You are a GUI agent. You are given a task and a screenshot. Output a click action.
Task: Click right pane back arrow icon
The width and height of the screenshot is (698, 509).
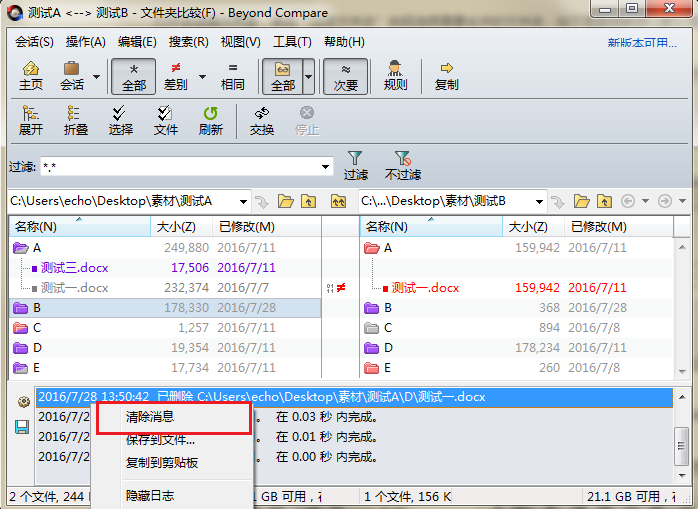click(x=628, y=201)
